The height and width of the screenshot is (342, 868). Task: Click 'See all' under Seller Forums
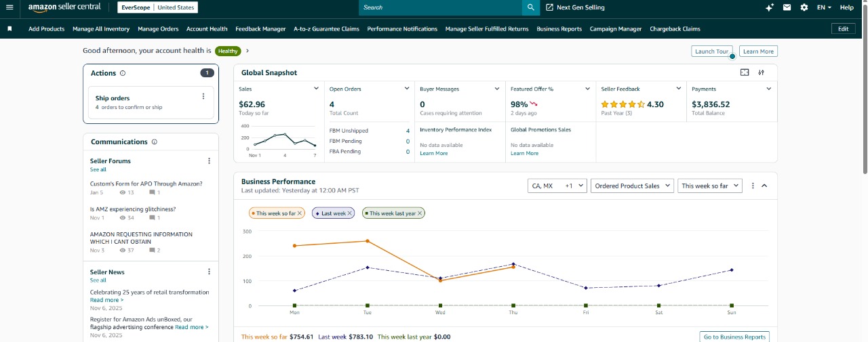coord(98,169)
